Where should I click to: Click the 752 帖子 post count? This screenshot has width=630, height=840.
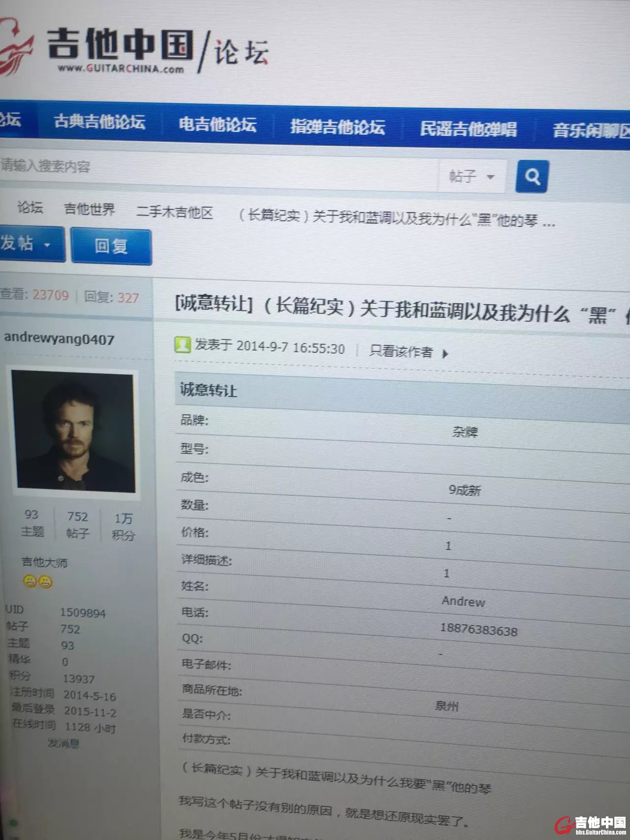tap(77, 524)
